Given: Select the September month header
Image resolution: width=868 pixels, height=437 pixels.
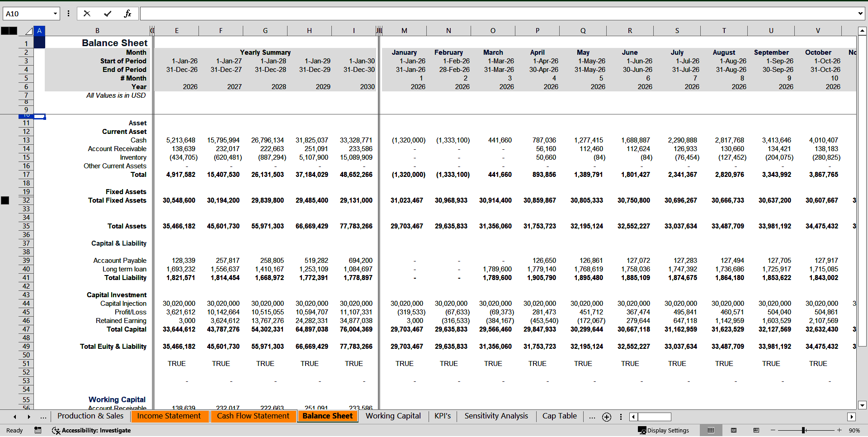Looking at the screenshot, I should click(771, 52).
